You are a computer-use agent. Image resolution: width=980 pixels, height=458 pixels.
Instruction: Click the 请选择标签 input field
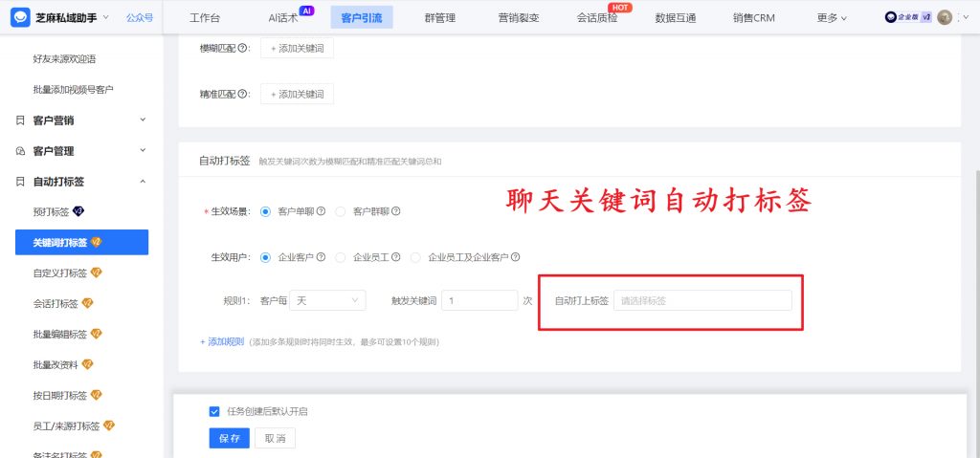click(x=702, y=300)
